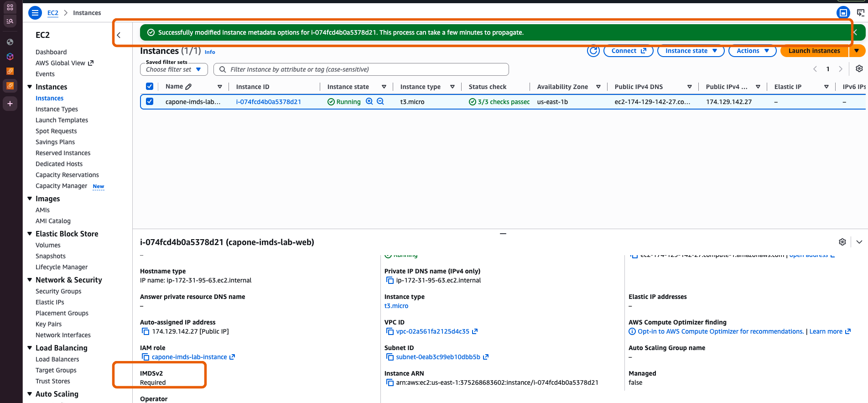Click the next page arrow in pagination
Viewport: 868px width, 403px height.
[x=841, y=69]
